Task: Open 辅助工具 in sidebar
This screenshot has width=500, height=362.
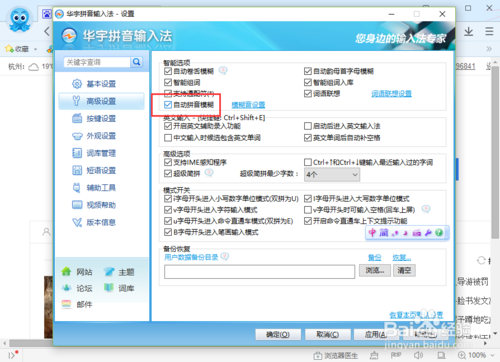Action: [101, 188]
